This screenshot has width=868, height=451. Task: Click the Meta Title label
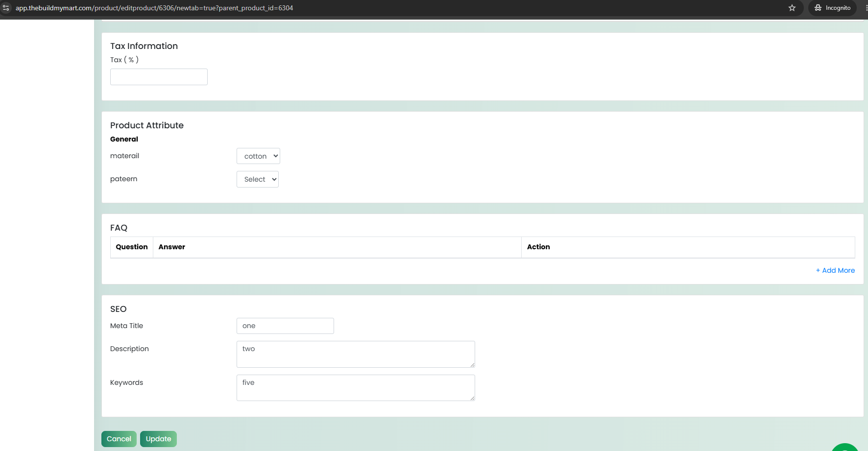point(126,326)
